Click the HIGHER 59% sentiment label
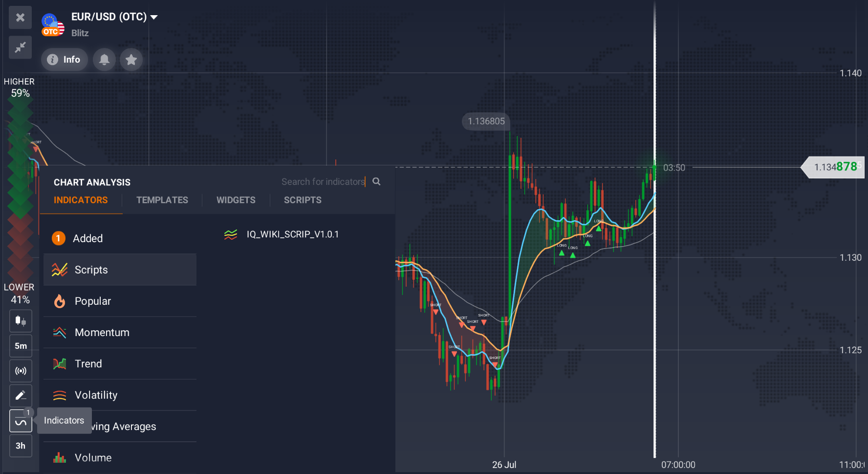Screen dimensions: 868x474 point(20,88)
